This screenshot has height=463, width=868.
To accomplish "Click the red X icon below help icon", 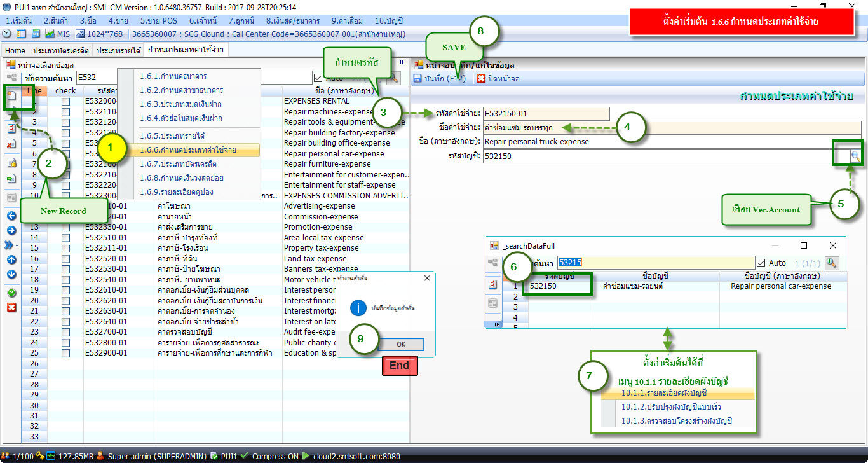I will pyautogui.click(x=11, y=308).
